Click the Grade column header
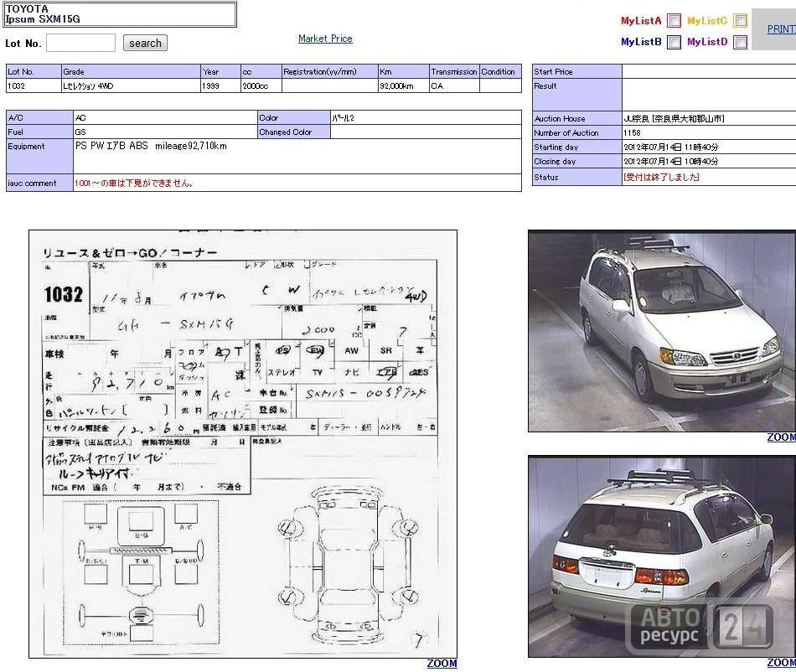This screenshot has width=796, height=672. (131, 71)
